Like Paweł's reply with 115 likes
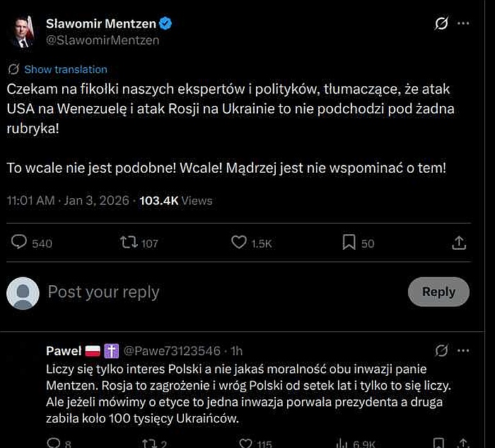Screen dimensions: 495x448 click(x=245, y=443)
